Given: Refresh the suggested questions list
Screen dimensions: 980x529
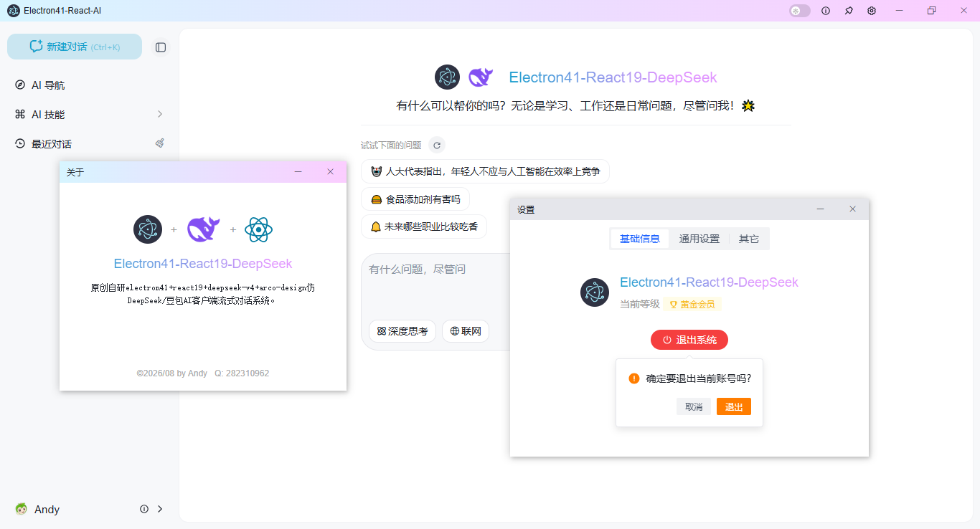Looking at the screenshot, I should click(x=437, y=146).
